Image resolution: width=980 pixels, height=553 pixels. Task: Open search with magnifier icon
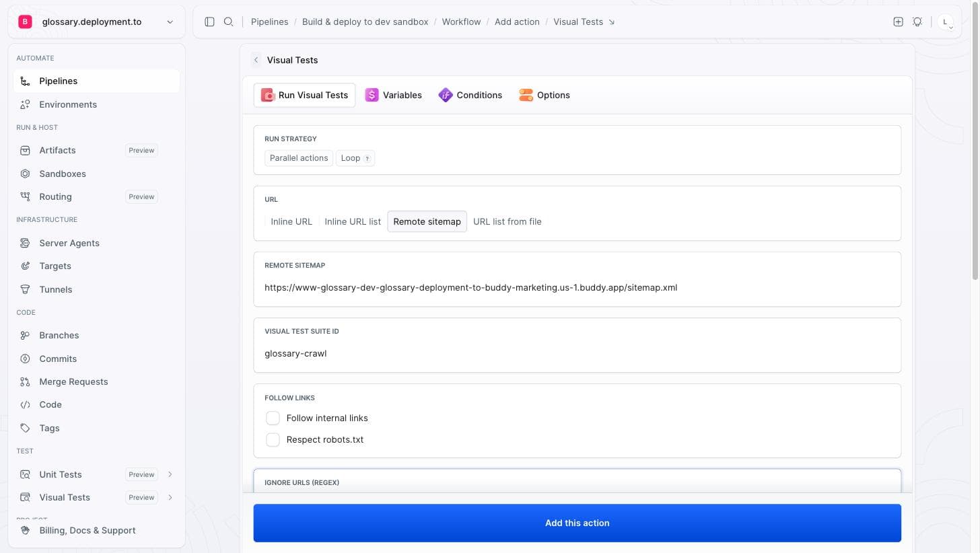[229, 22]
